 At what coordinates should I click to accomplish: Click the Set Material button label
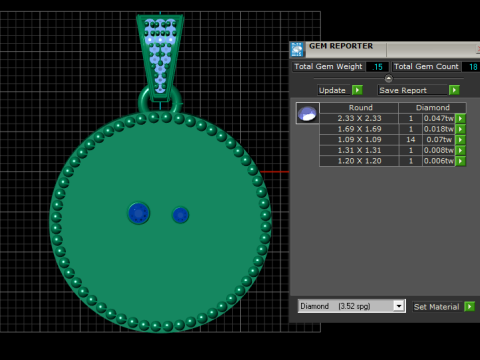pyautogui.click(x=436, y=307)
